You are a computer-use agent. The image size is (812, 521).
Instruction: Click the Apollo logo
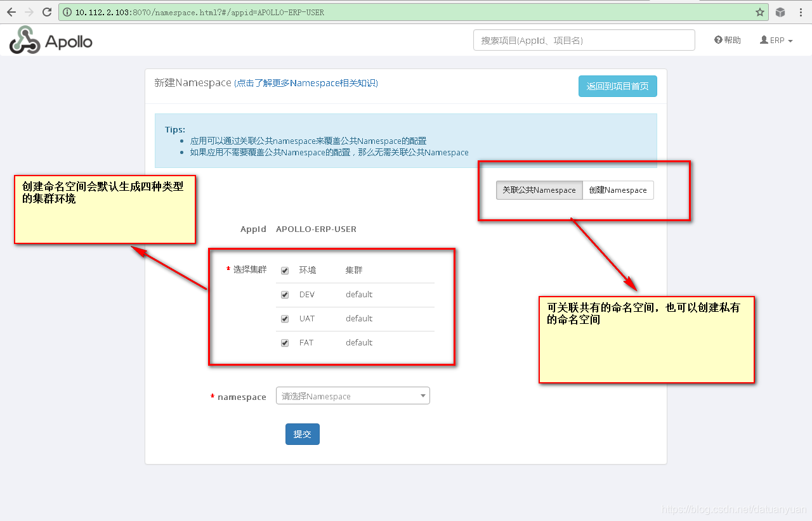(x=51, y=40)
